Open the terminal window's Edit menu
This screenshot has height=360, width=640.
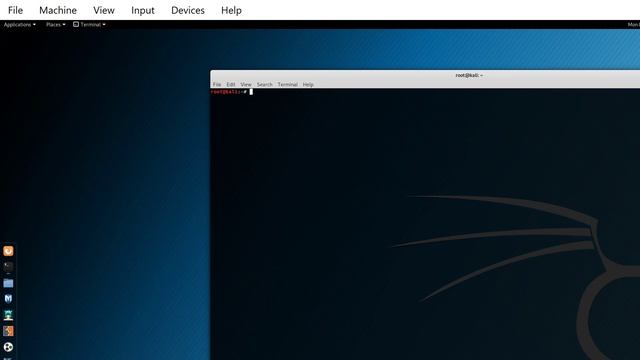[231, 84]
